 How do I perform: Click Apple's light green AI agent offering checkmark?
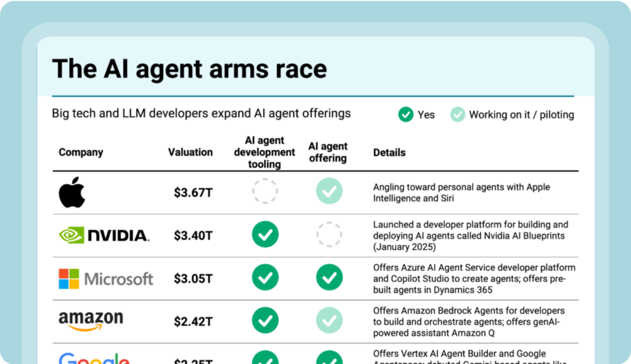click(x=329, y=192)
